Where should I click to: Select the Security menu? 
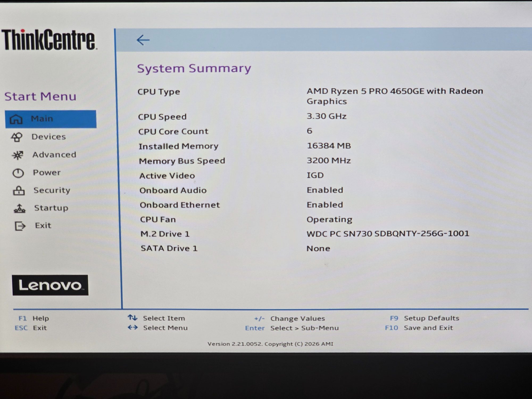point(52,190)
